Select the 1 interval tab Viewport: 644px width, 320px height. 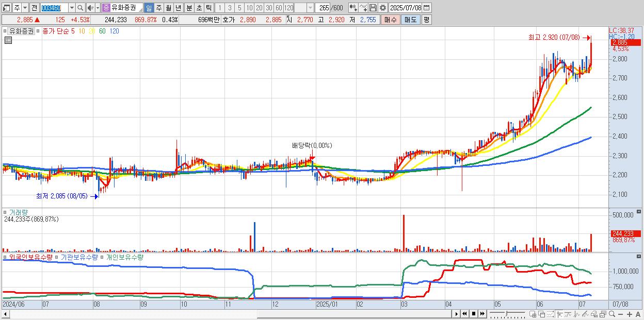point(219,8)
